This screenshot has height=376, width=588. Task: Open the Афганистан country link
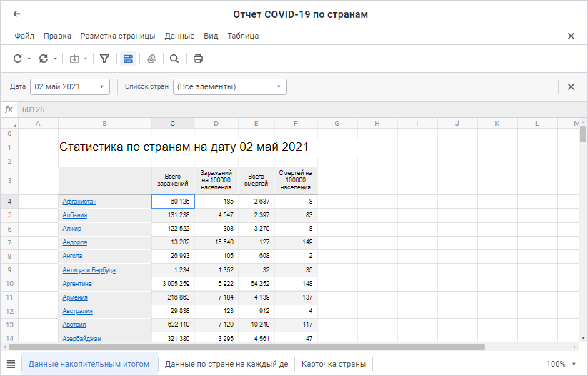[x=79, y=202]
